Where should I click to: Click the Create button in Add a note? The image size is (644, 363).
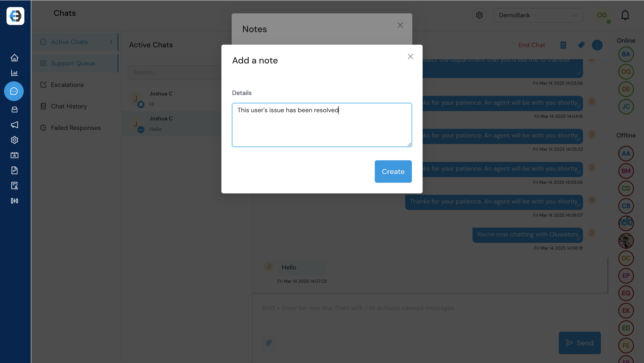click(393, 171)
